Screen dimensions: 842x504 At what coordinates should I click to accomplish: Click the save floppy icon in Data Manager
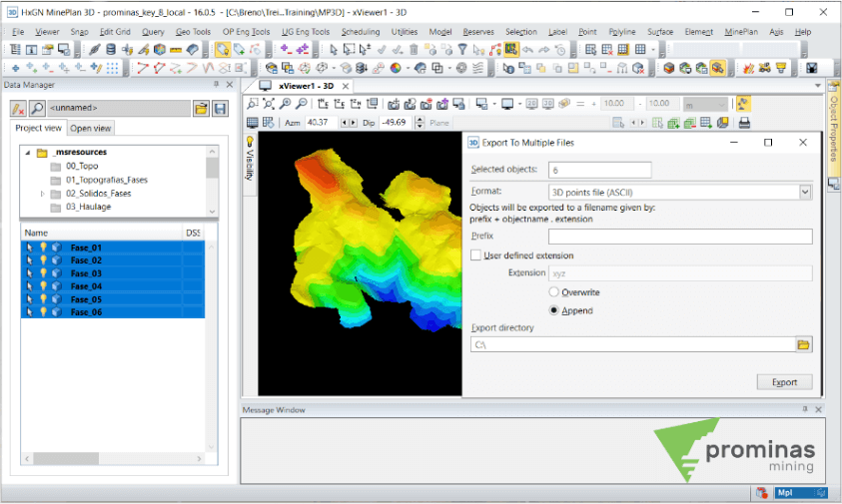pyautogui.click(x=220, y=109)
